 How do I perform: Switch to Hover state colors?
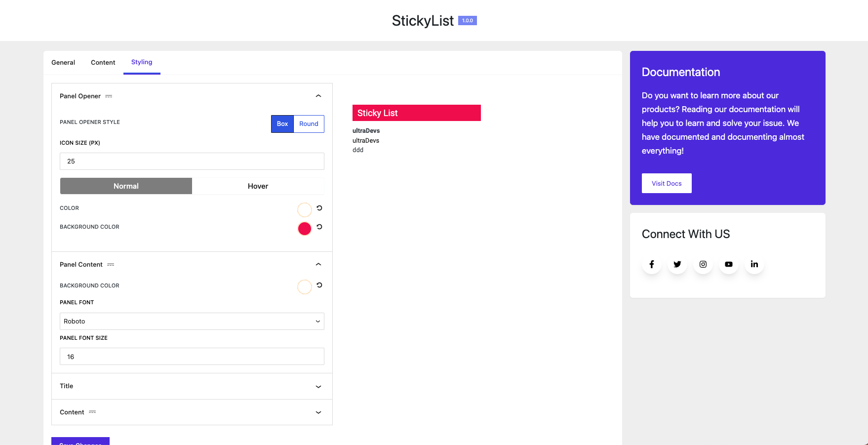pyautogui.click(x=258, y=186)
